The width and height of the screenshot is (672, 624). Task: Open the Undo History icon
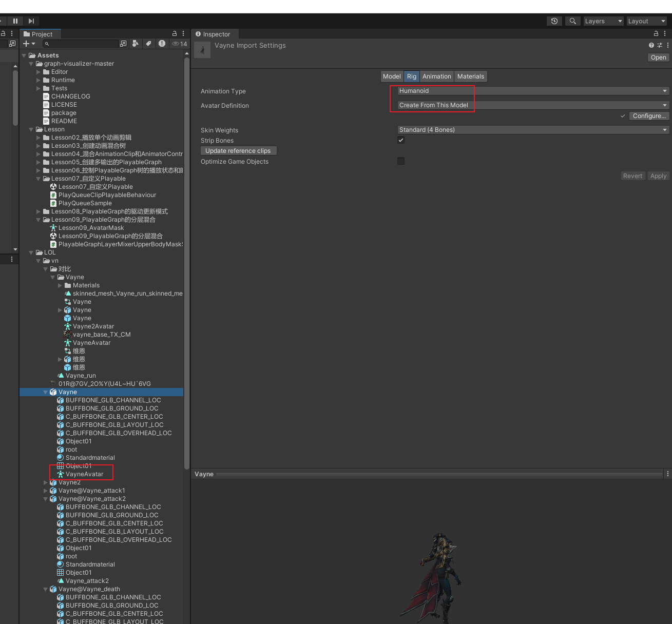554,21
